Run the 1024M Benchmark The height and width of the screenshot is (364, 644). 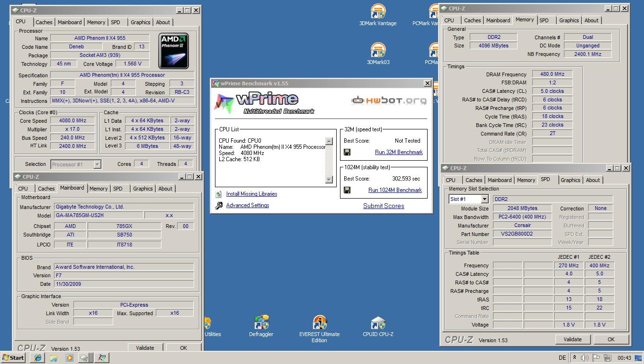[x=395, y=190]
